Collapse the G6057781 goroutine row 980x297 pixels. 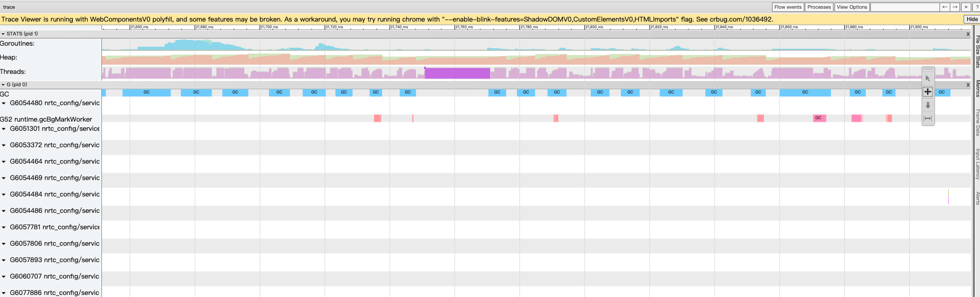pyautogui.click(x=4, y=227)
